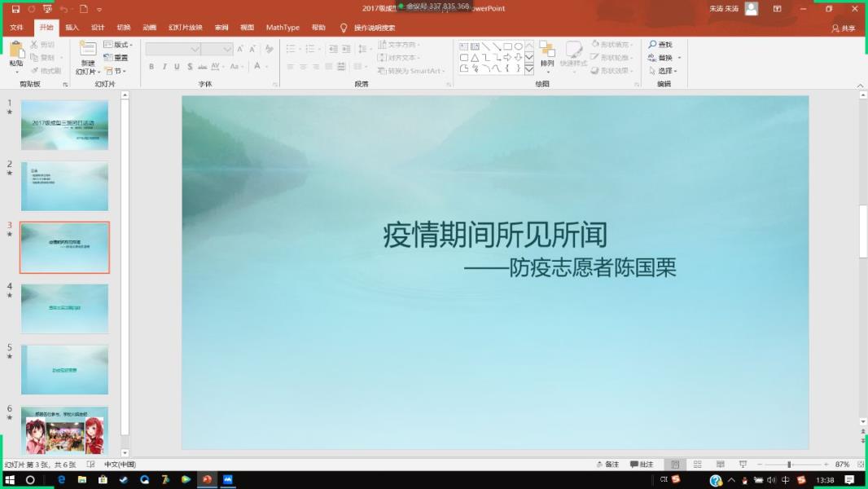This screenshot has width=868, height=489.
Task: Fit slide to current window icon
Action: (861, 464)
